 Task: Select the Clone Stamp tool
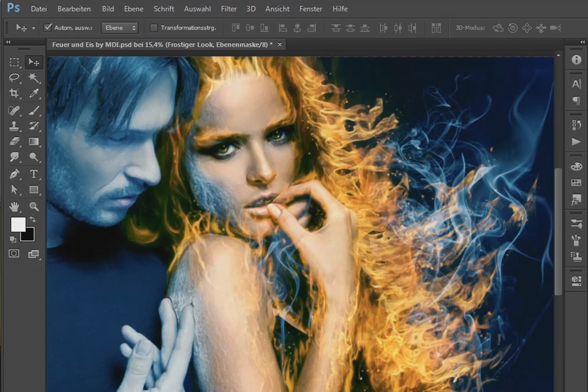14,126
